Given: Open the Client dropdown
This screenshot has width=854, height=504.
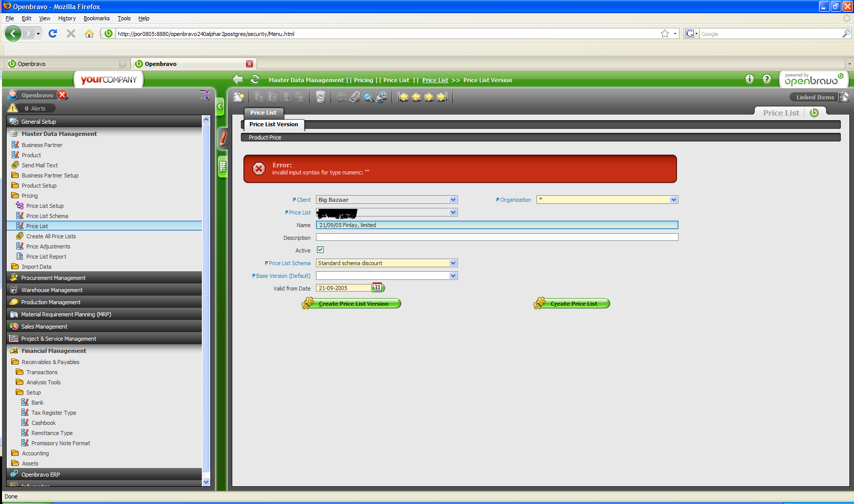Looking at the screenshot, I should tap(453, 200).
